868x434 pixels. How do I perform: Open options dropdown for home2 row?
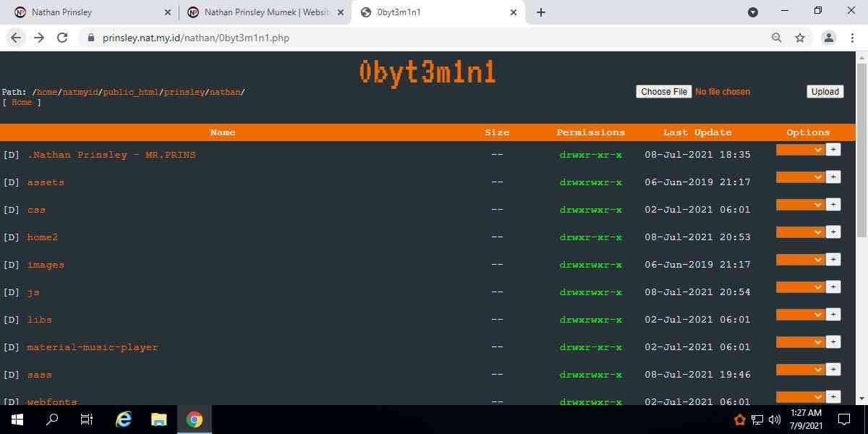click(x=800, y=232)
